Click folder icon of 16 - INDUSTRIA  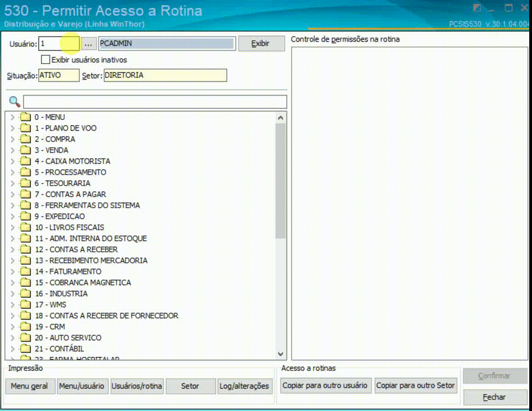[25, 294]
